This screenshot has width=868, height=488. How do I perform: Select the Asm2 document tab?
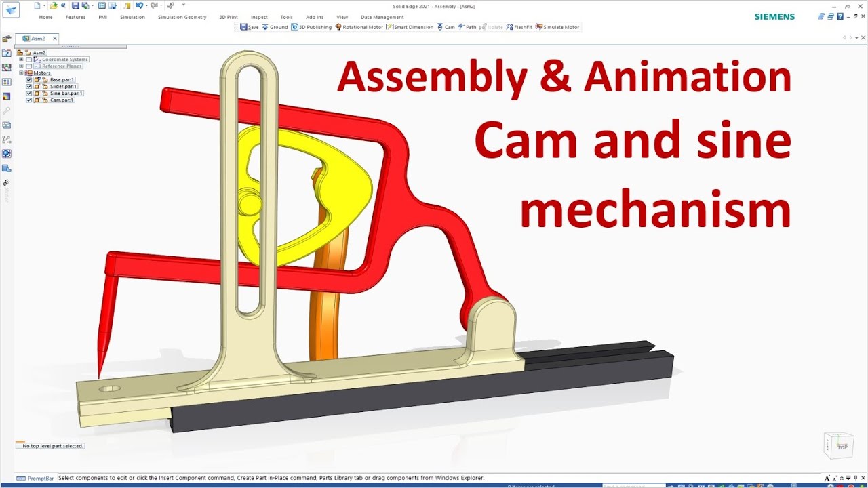point(38,39)
